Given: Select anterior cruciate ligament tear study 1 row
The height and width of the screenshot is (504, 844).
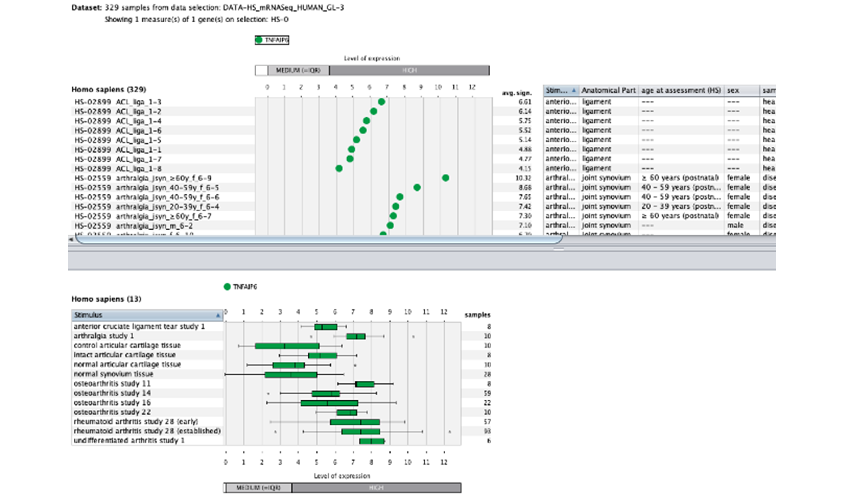Looking at the screenshot, I should click(147, 326).
